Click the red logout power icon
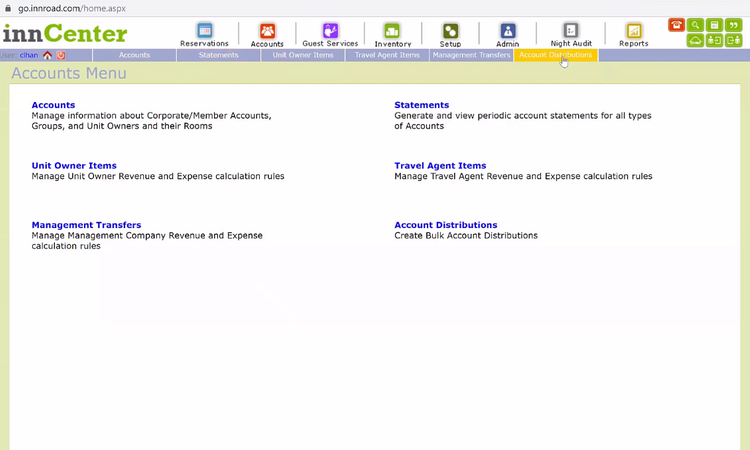 [x=61, y=55]
